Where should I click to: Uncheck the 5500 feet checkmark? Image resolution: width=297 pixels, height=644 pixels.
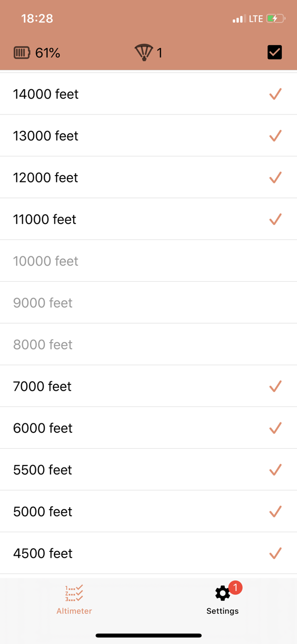click(275, 469)
